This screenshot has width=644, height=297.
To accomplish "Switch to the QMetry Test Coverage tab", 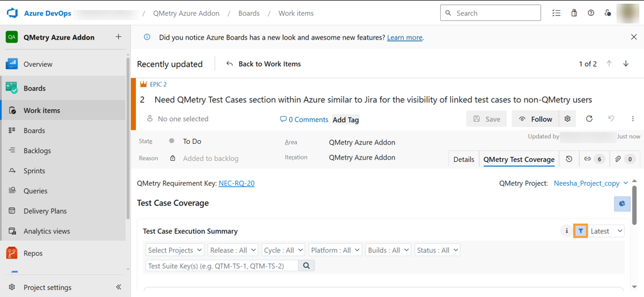I will 519,159.
